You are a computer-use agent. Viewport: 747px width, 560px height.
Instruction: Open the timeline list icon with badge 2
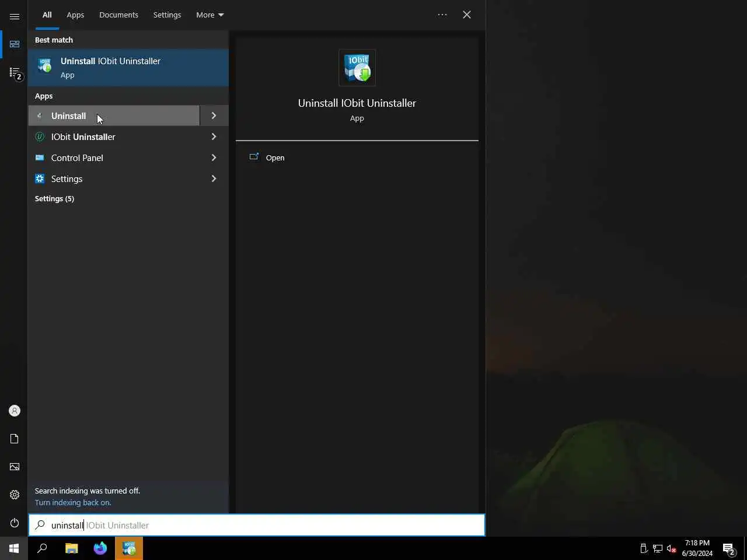click(x=15, y=72)
